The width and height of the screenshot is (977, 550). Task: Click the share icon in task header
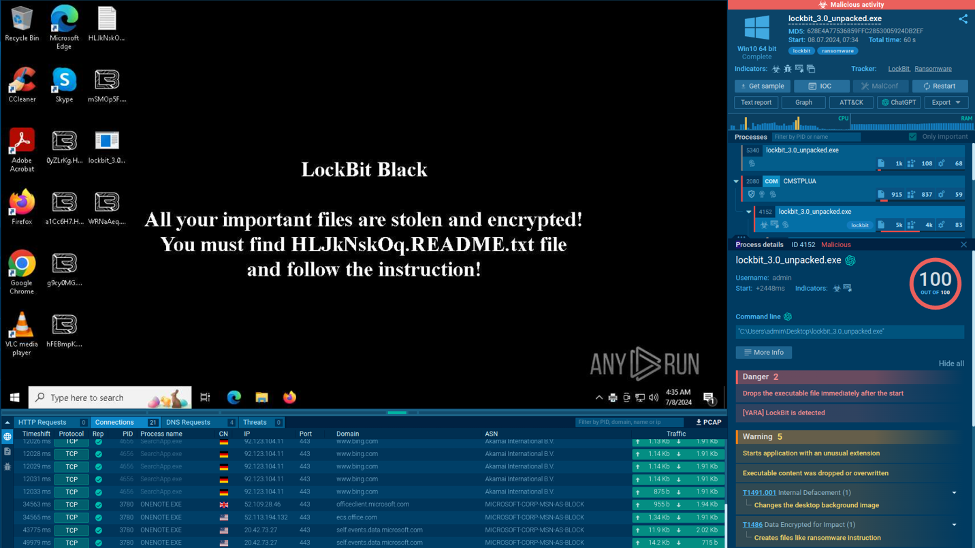[963, 19]
